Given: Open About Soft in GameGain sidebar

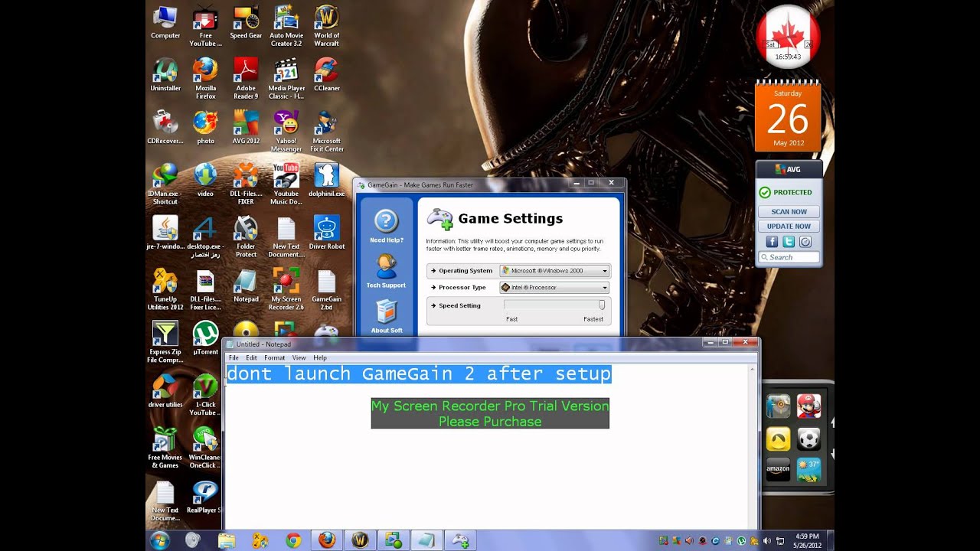Looking at the screenshot, I should [386, 316].
